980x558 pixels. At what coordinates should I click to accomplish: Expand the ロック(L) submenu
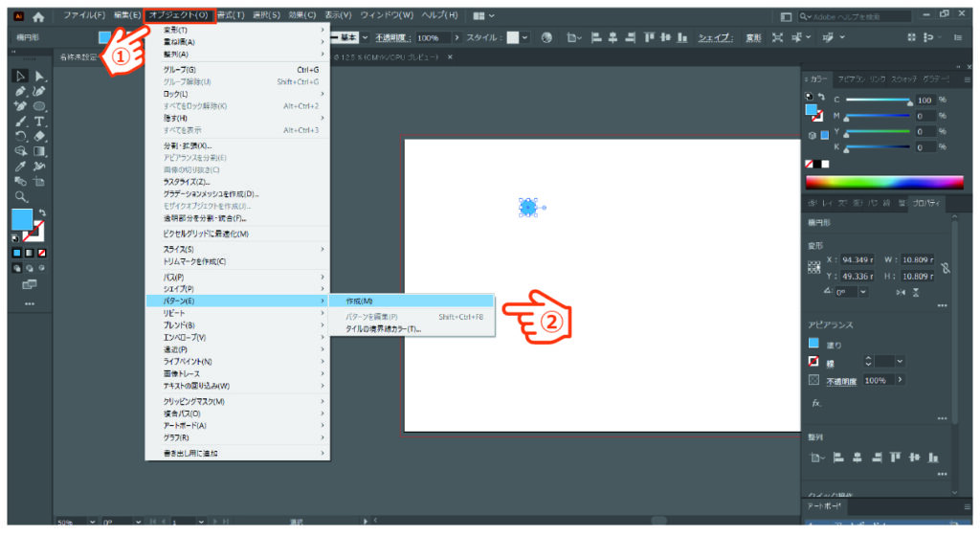click(237, 94)
